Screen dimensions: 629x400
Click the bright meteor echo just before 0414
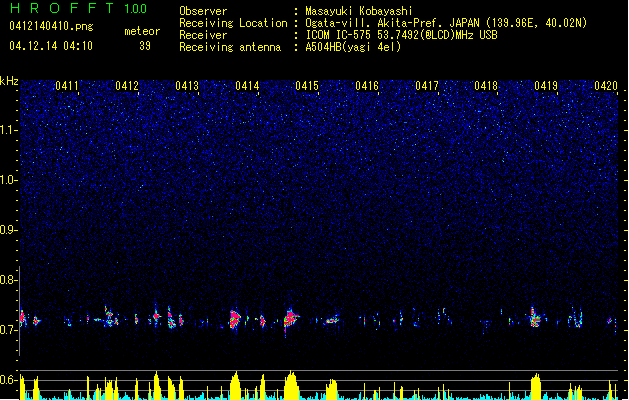click(235, 320)
